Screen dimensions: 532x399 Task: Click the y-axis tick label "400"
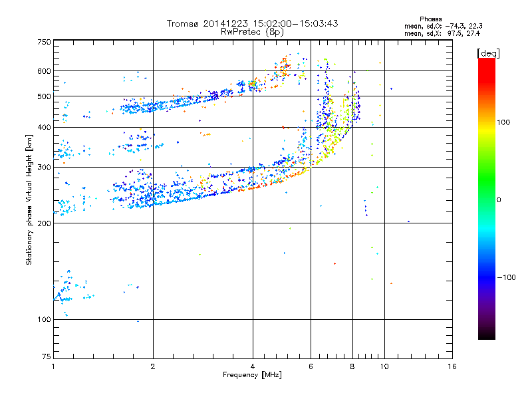(x=45, y=127)
